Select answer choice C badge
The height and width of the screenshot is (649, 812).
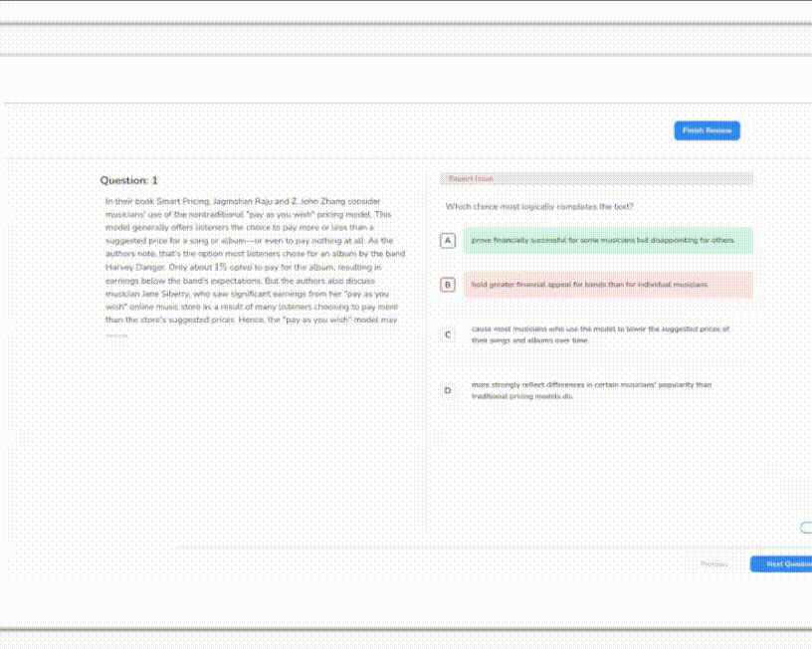pos(447,334)
